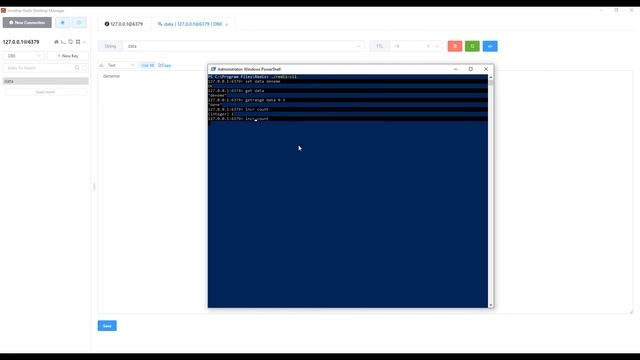This screenshot has width=640, height=360.
Task: Refresh the 127.0.0.1@6379 connection
Action: (x=71, y=42)
